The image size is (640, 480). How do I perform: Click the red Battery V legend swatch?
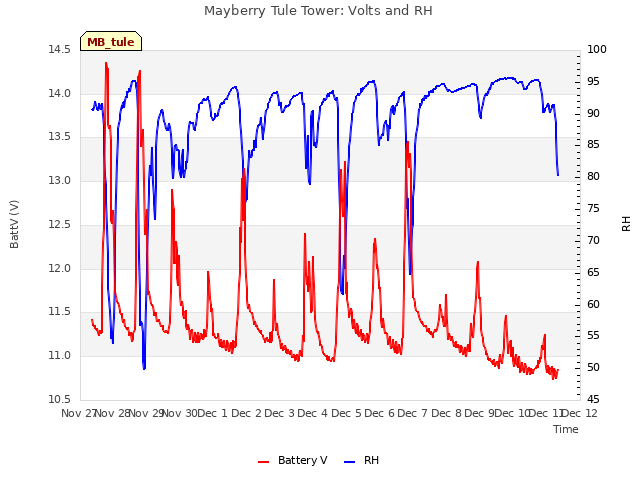coord(264,462)
